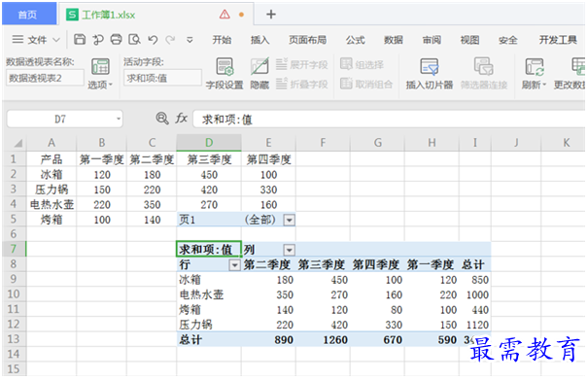Click 总计 column header in row 8
The image size is (588, 380).
tap(473, 265)
